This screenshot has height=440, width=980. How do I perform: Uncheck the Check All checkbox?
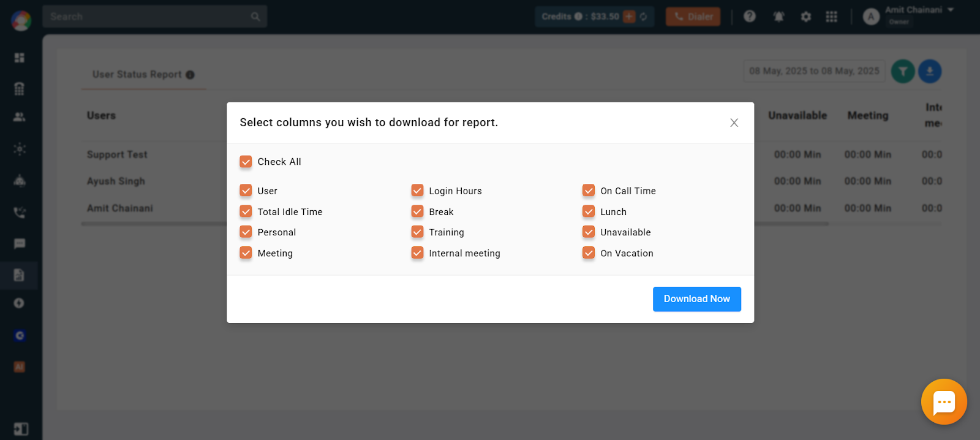coord(246,162)
